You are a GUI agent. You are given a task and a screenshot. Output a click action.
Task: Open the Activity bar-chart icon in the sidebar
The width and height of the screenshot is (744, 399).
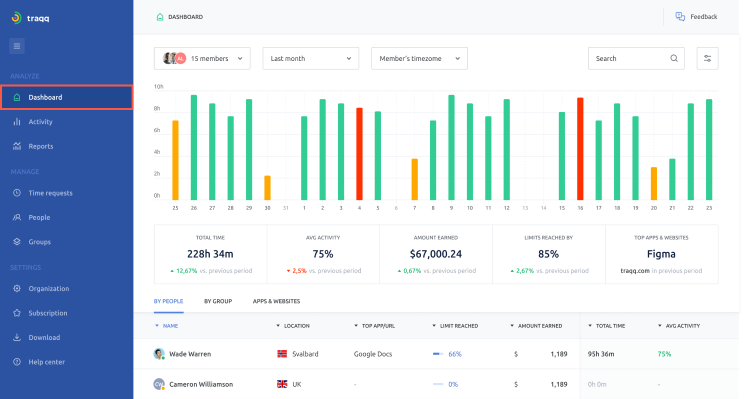(17, 122)
